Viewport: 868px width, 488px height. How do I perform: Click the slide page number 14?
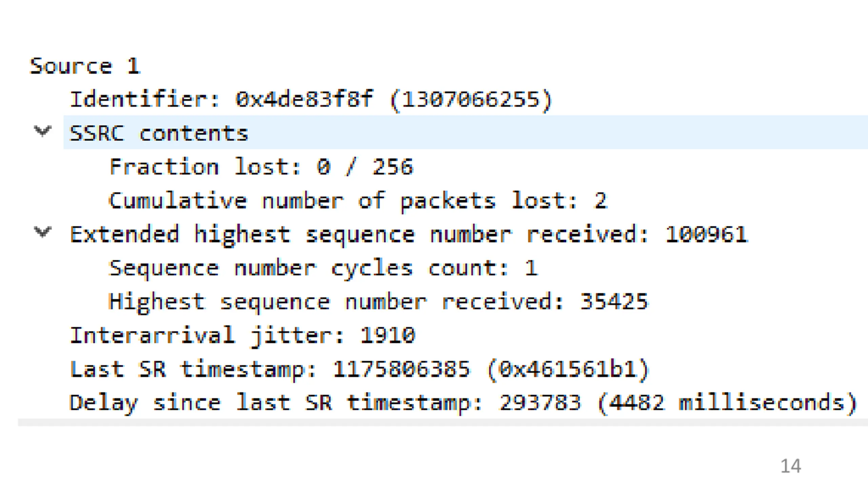[791, 466]
